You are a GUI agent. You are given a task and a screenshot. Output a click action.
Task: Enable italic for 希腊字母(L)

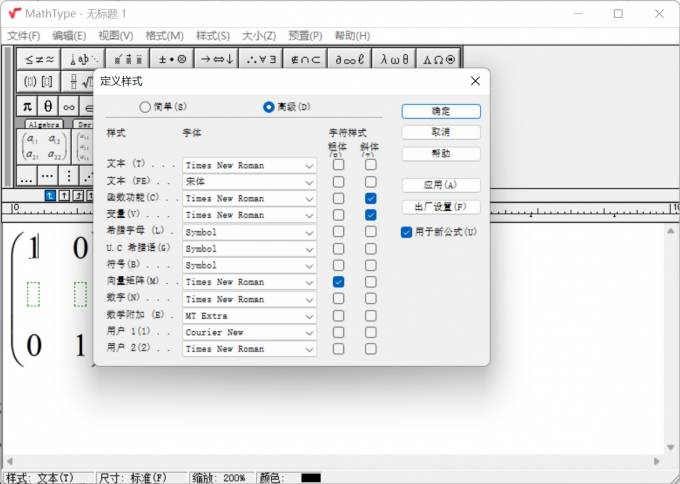[x=370, y=232]
